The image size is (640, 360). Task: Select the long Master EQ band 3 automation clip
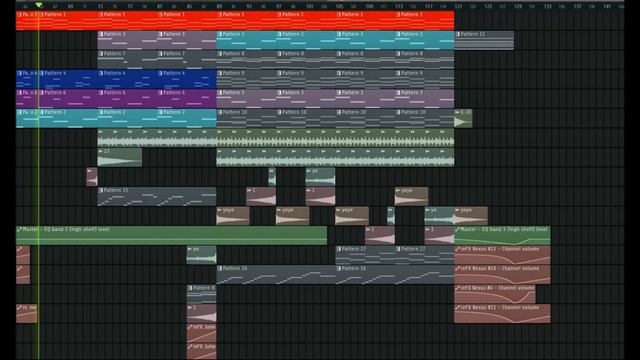(171, 236)
